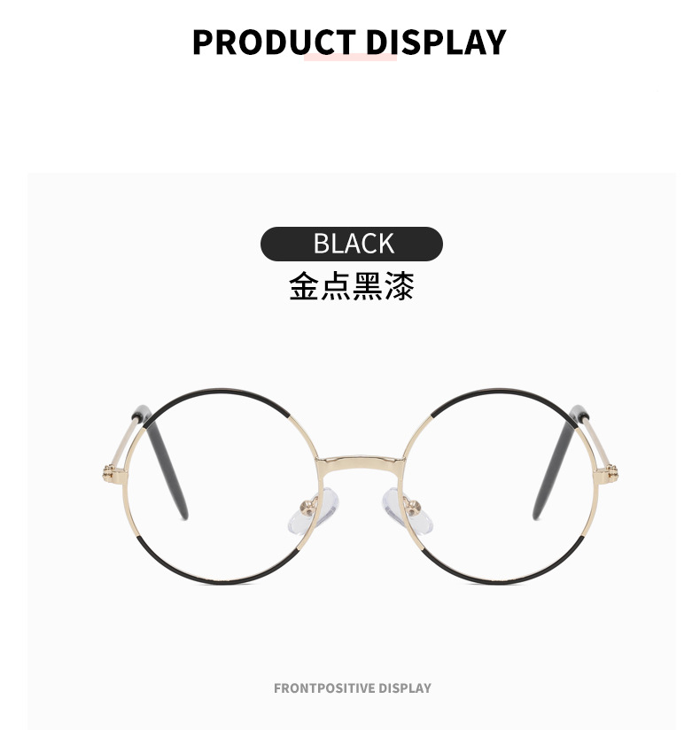Click the PRODUCT DISPLAY heading
This screenshot has width=700, height=730.
(349, 42)
